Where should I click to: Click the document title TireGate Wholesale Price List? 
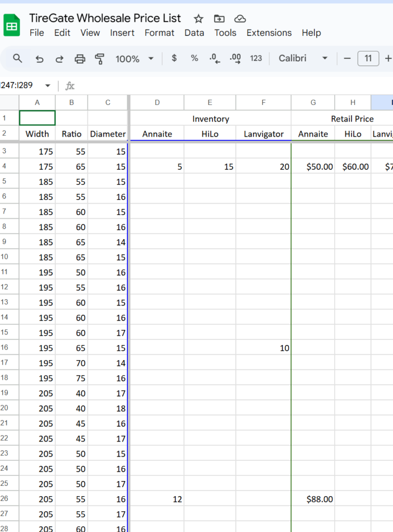105,18
